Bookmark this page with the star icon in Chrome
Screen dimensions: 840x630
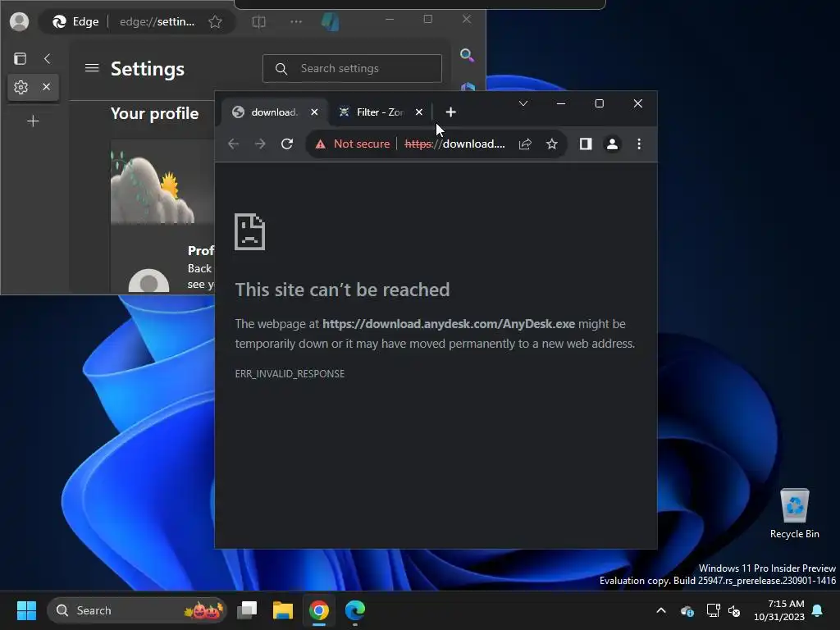(x=552, y=144)
